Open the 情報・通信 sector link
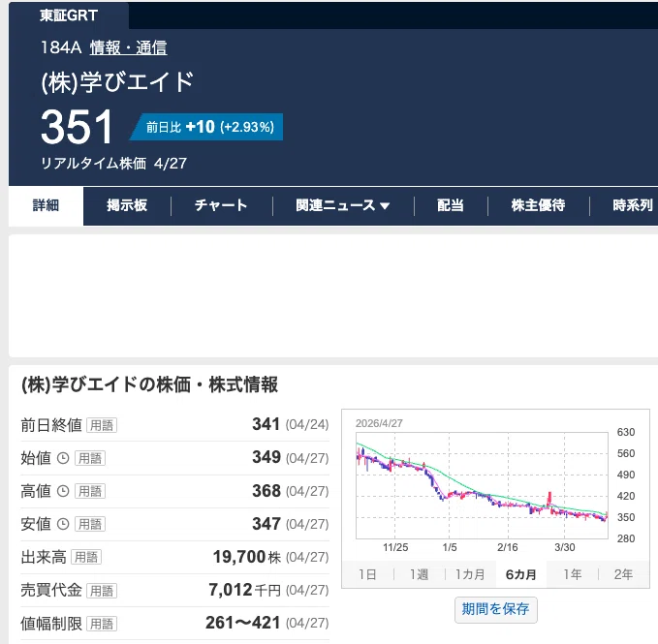The image size is (658, 644). pyautogui.click(x=129, y=47)
